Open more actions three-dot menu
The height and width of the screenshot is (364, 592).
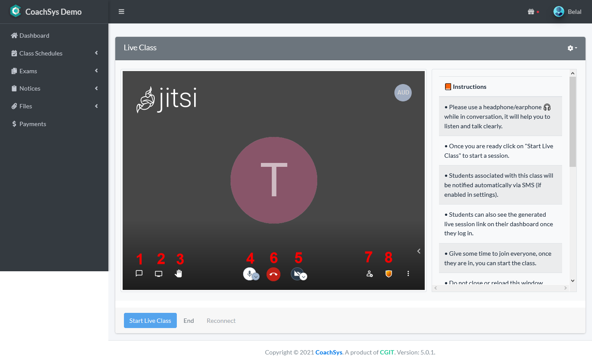(408, 274)
